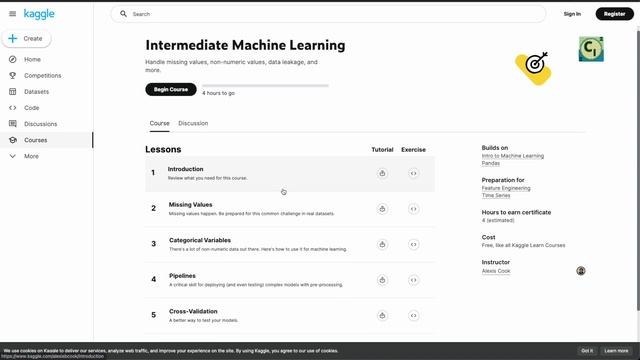640x360 pixels.
Task: Open the Pipelines lesson title
Action: 182,276
